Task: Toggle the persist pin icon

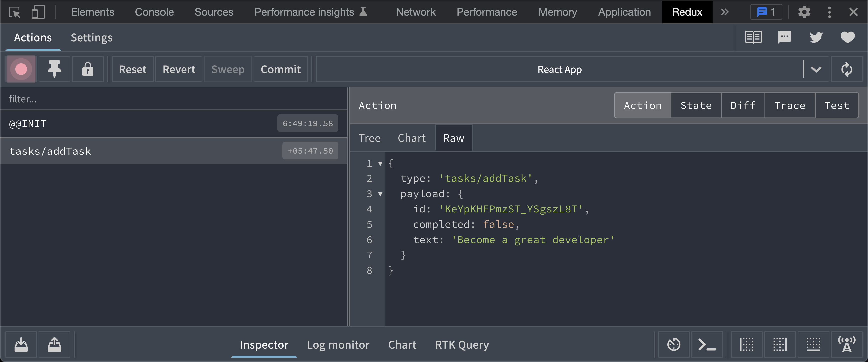Action: 54,69
